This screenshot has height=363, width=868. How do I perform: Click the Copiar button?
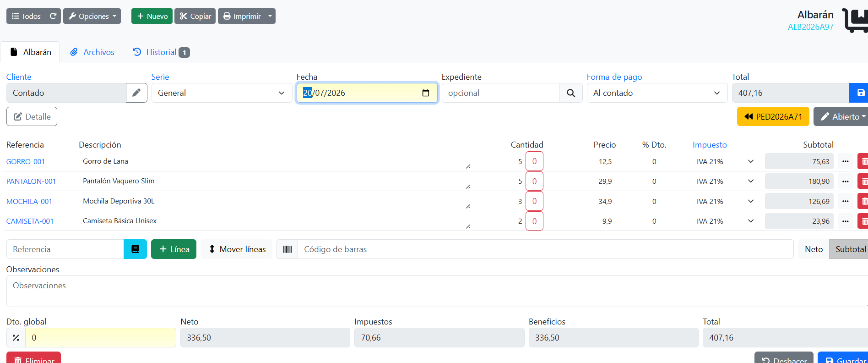tap(195, 16)
